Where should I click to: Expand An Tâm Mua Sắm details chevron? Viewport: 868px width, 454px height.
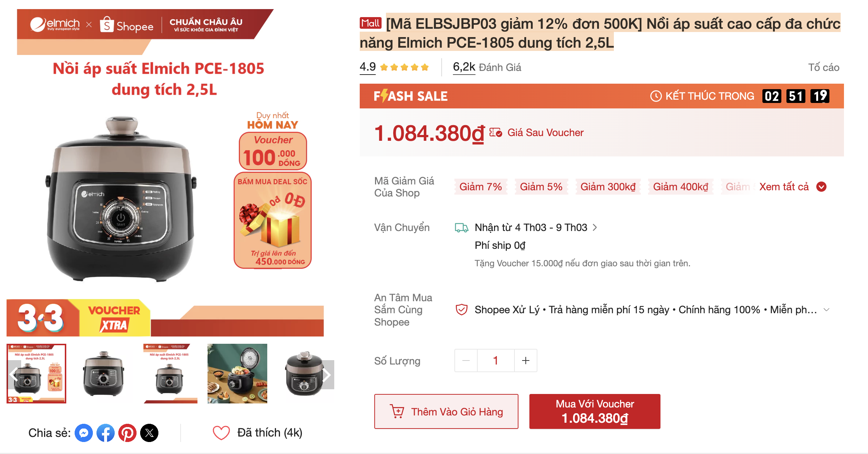[826, 310]
